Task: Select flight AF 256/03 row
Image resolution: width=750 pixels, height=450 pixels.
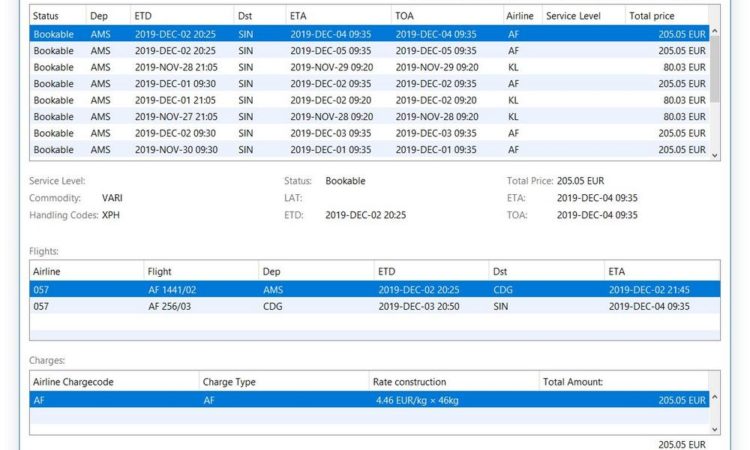Action: pos(375,307)
